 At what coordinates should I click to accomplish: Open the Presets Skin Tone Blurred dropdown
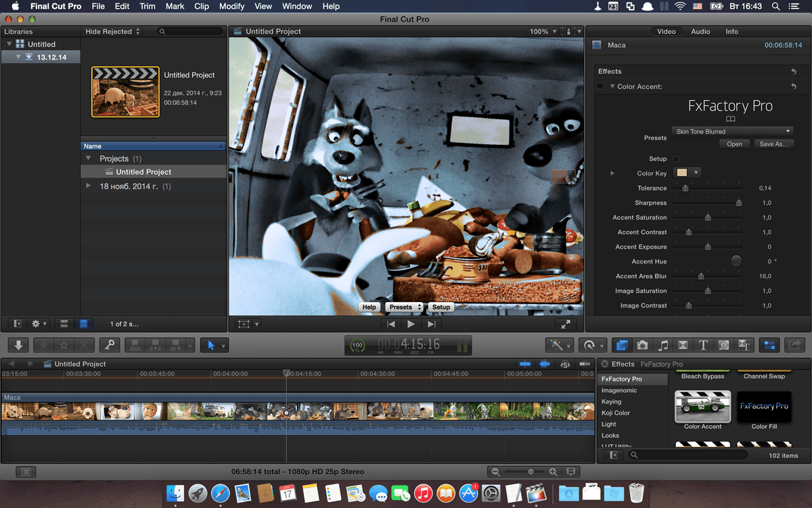(733, 131)
